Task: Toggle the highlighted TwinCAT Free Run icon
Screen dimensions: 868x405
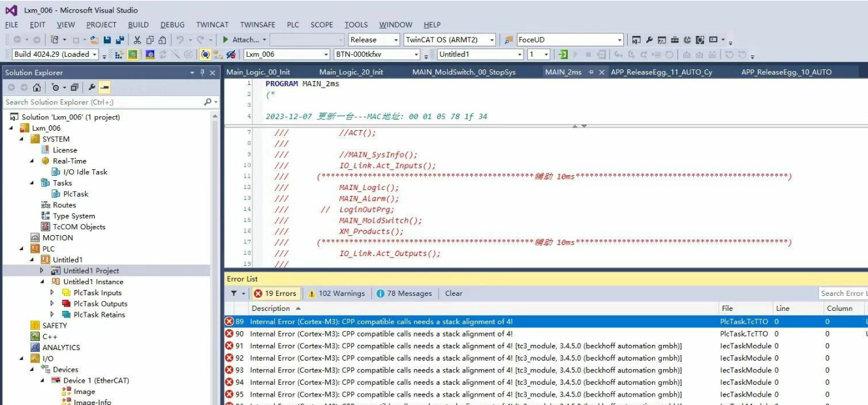Action: (x=205, y=54)
